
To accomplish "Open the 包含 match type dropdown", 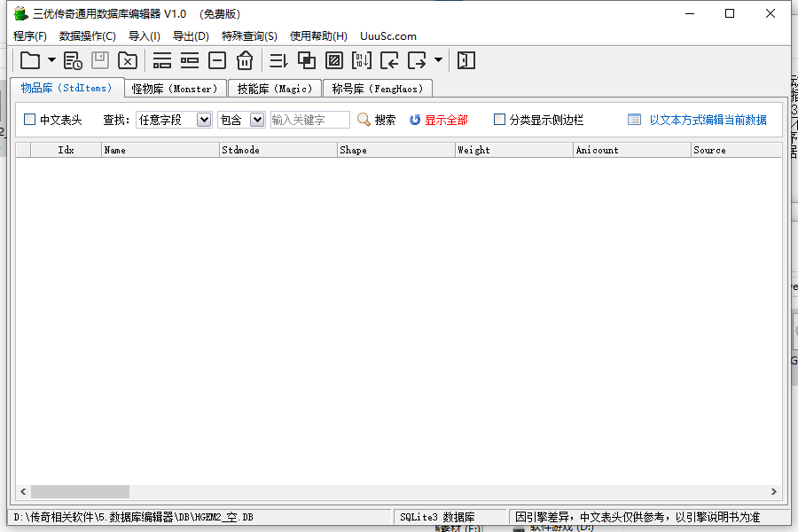I will [x=257, y=120].
